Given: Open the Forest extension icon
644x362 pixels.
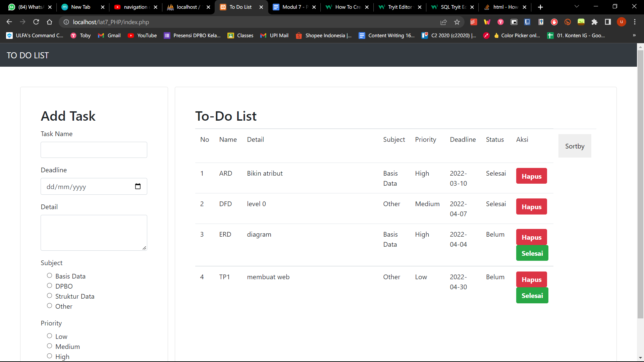Looking at the screenshot, I should point(581,22).
